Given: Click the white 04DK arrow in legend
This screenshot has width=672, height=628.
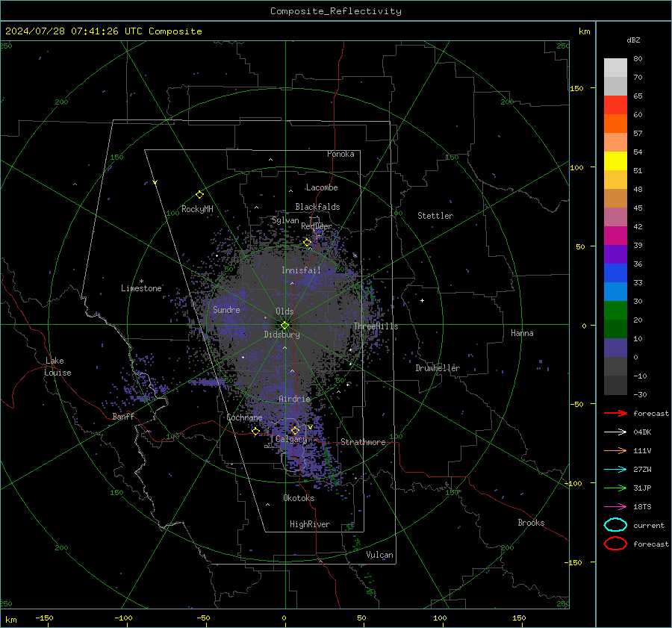Looking at the screenshot, I should (x=615, y=432).
